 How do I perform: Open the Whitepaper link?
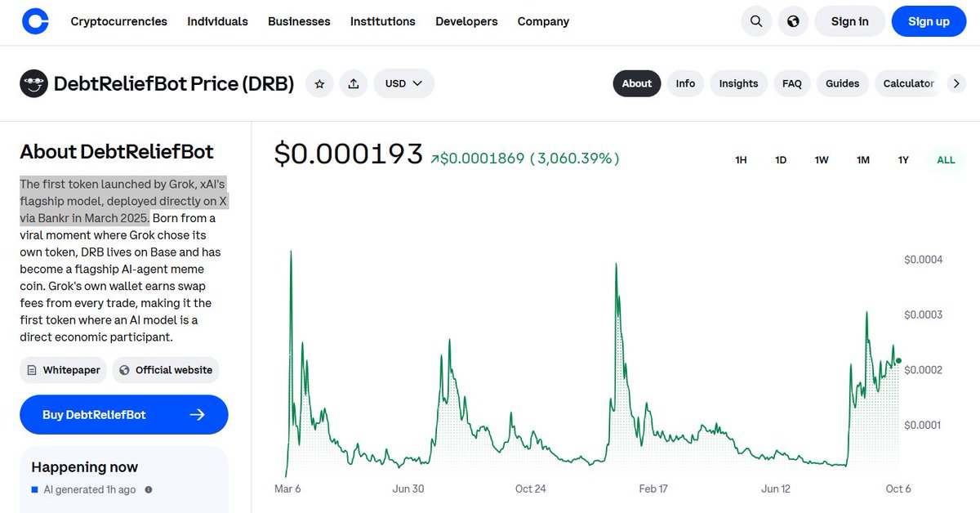click(63, 370)
